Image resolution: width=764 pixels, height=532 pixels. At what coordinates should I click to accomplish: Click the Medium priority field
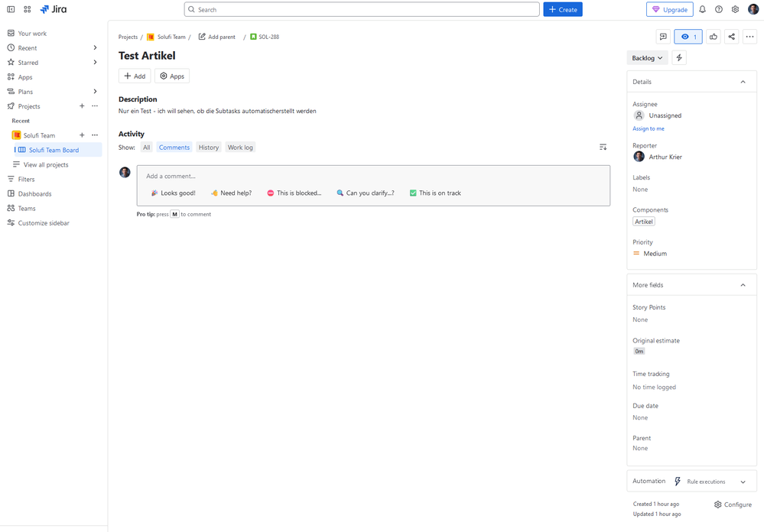click(650, 253)
